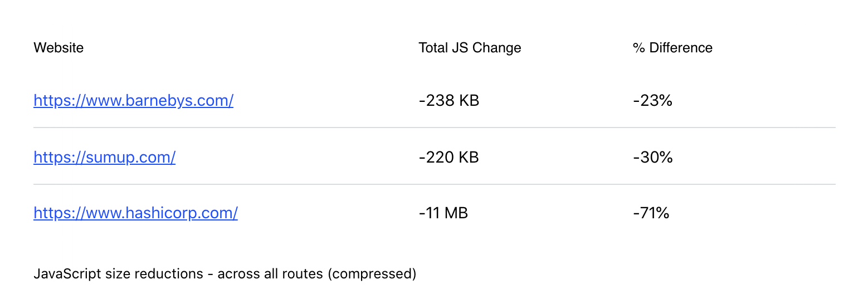
Task: Follow the hashicorp.com link
Action: click(x=136, y=213)
